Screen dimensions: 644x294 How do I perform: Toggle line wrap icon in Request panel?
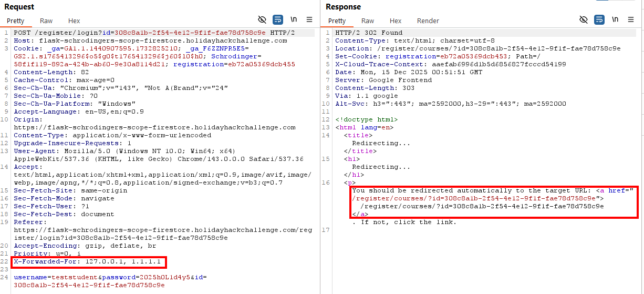(x=278, y=20)
